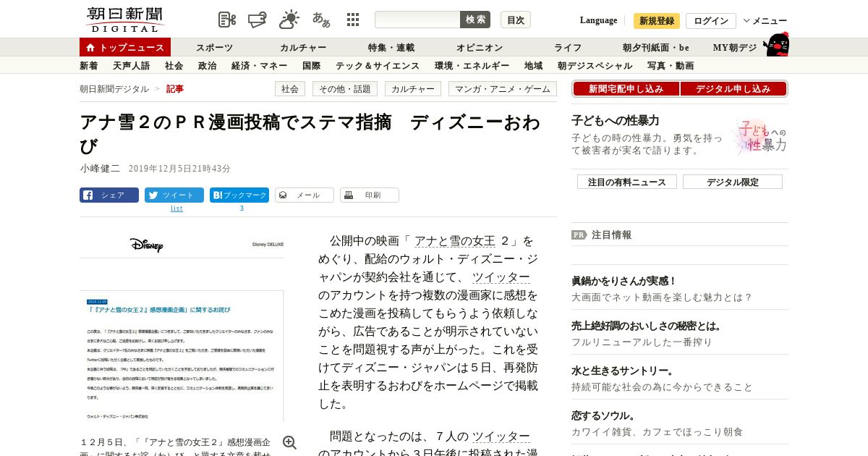Open 子どもへの性暴力 feature headline
Viewport: 868px width, 456px height.
[615, 120]
